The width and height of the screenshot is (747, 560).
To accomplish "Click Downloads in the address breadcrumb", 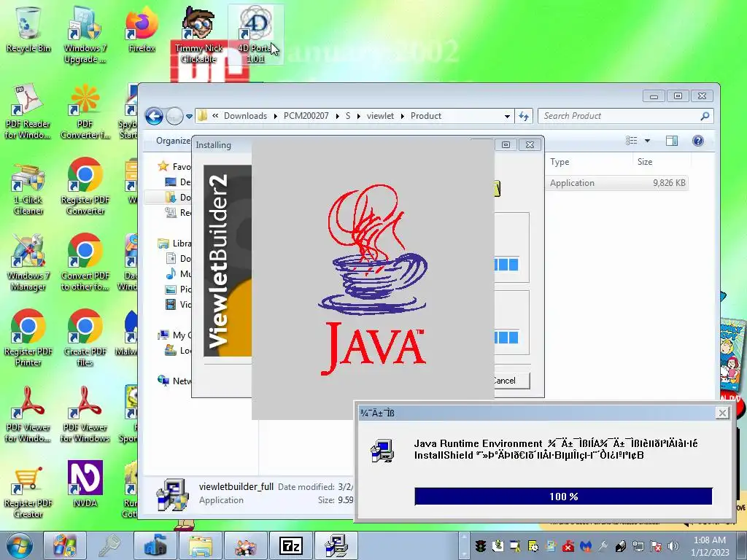I will (x=245, y=116).
